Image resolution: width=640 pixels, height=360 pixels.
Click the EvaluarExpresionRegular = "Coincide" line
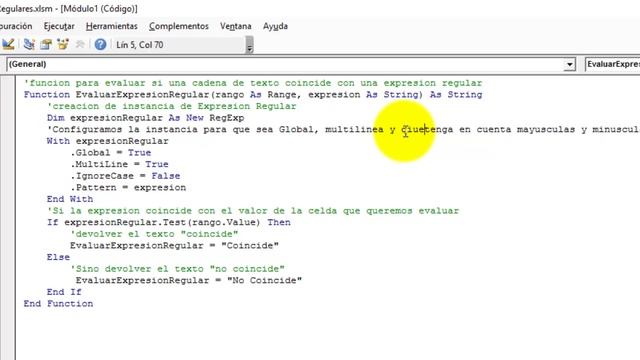tap(174, 246)
